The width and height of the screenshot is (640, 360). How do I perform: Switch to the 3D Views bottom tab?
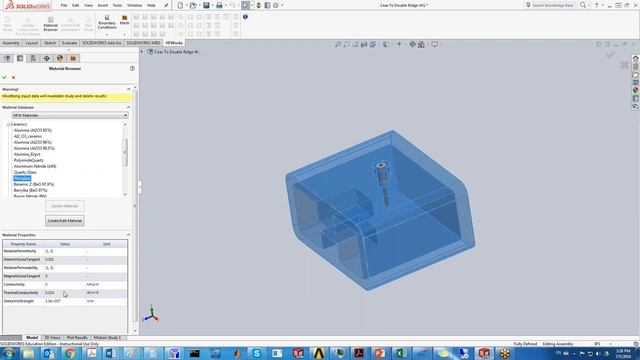[52, 338]
